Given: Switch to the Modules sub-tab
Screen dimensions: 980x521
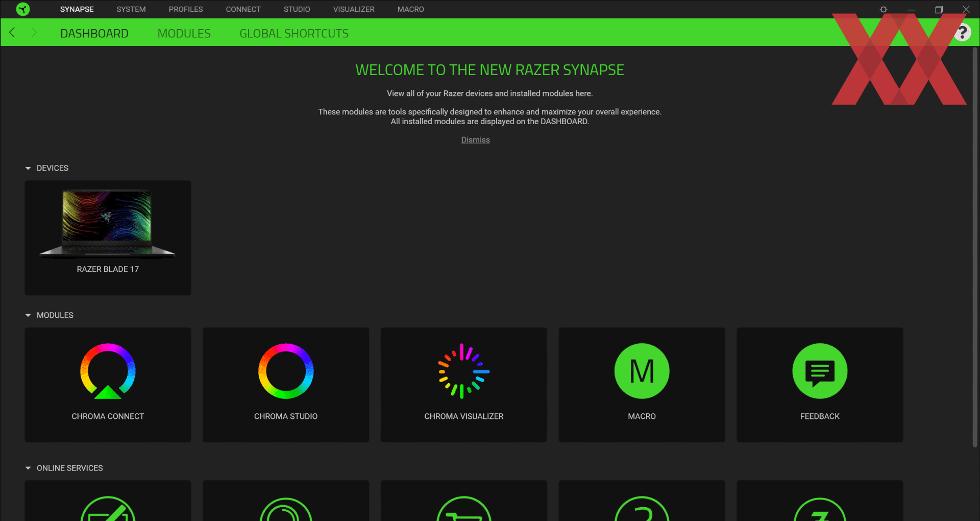Looking at the screenshot, I should tap(184, 33).
